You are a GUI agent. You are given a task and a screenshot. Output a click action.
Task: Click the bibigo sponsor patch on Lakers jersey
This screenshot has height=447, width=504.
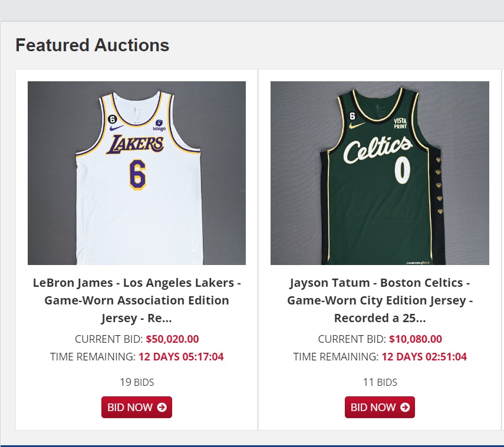(160, 125)
